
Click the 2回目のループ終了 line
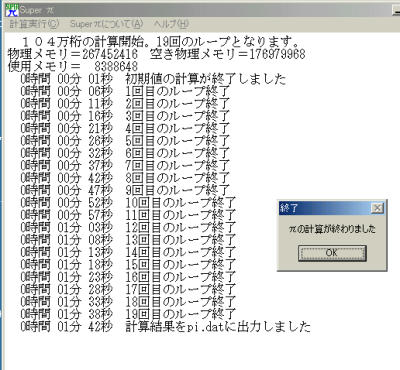pos(125,103)
